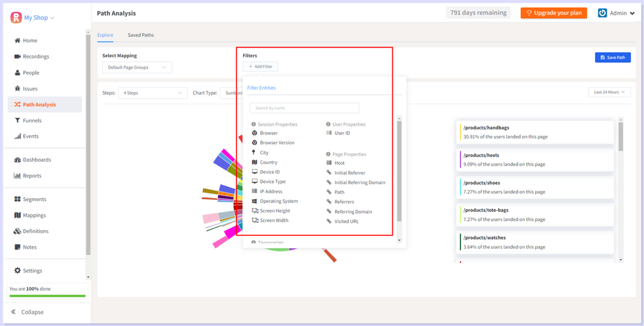644x326 pixels.
Task: Click the My Shop logo icon
Action: pos(16,17)
